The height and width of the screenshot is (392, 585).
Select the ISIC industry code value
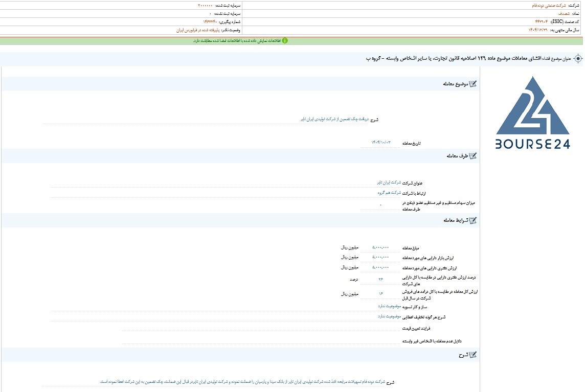click(542, 21)
